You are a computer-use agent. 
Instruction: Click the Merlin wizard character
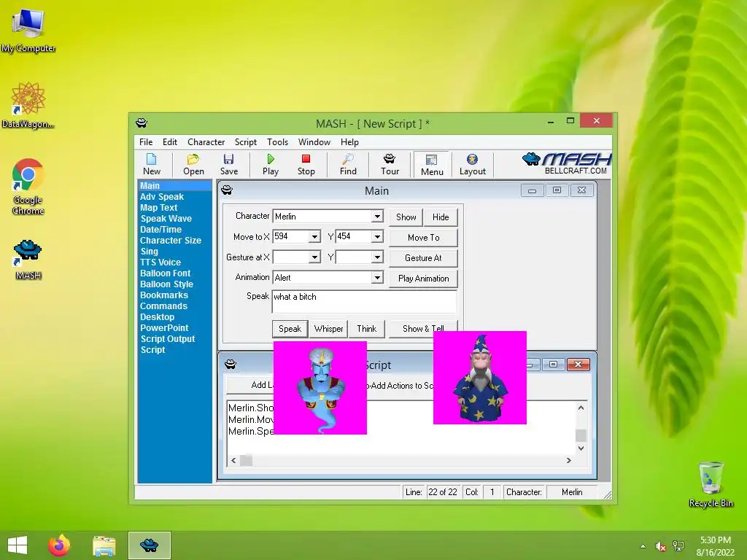coord(480,378)
